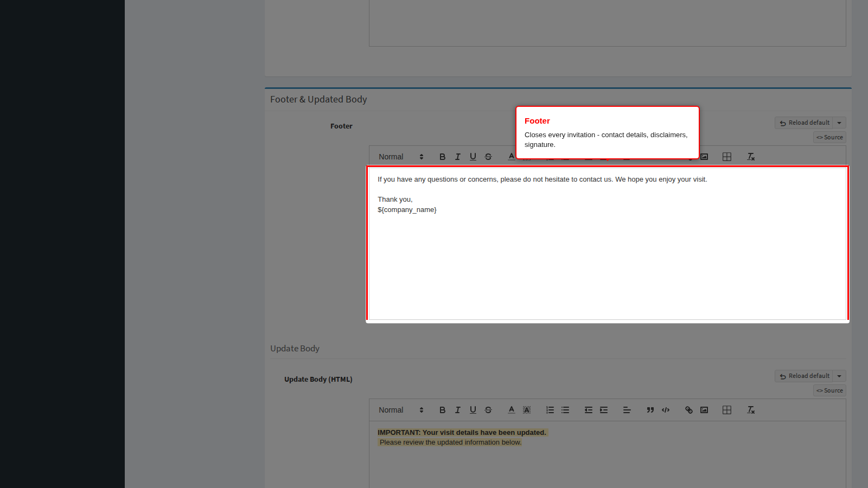Insert a table from the Footer toolbar
868x488 pixels.
[727, 157]
